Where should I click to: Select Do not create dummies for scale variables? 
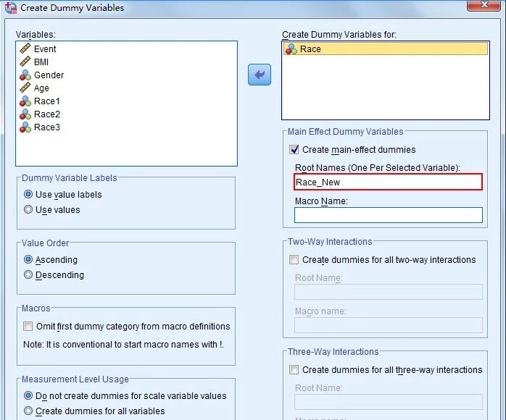pyautogui.click(x=125, y=395)
